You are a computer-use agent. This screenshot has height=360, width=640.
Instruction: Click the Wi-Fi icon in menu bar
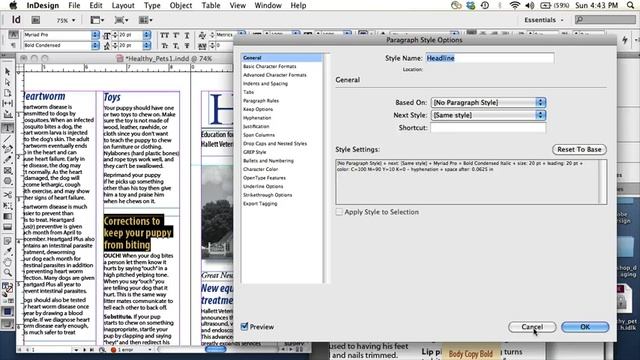point(515,5)
